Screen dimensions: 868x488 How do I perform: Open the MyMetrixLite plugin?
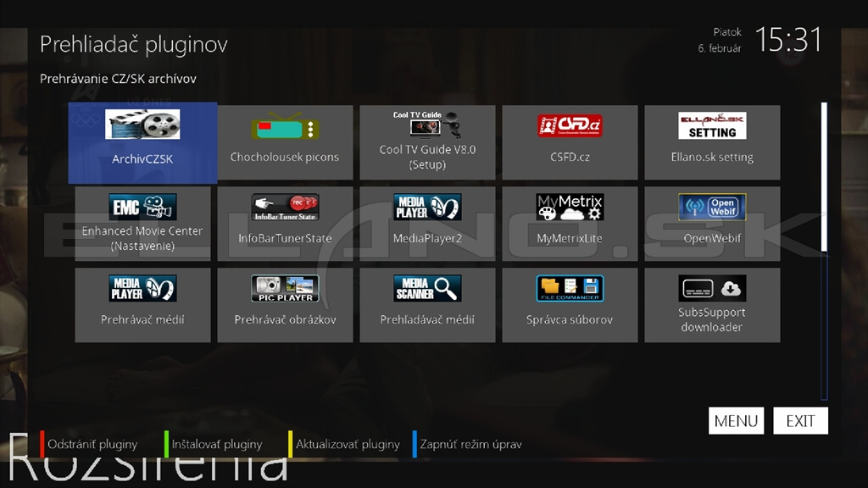point(570,224)
